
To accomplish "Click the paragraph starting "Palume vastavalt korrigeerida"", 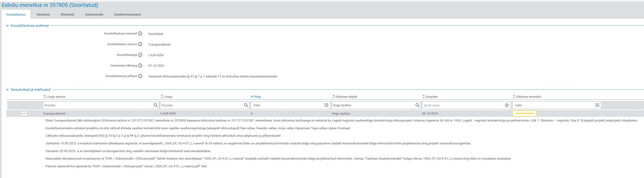I will pos(126,166).
